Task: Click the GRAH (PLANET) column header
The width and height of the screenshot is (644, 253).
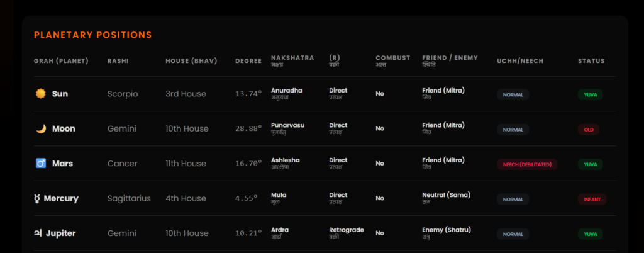Action: (x=61, y=61)
